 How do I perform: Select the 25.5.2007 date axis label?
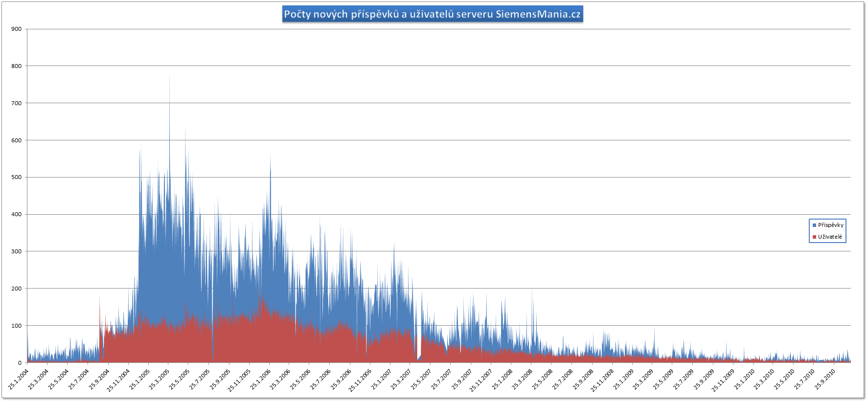pos(421,380)
